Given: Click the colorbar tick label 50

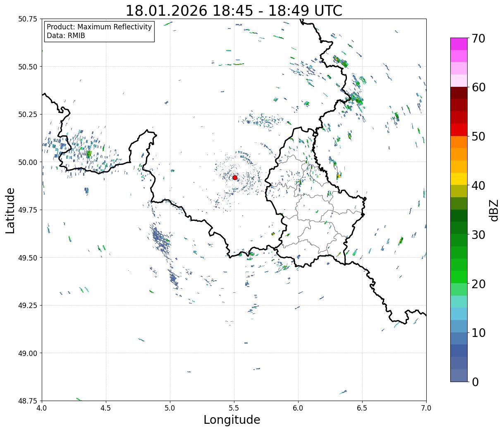Looking at the screenshot, I should point(478,136).
